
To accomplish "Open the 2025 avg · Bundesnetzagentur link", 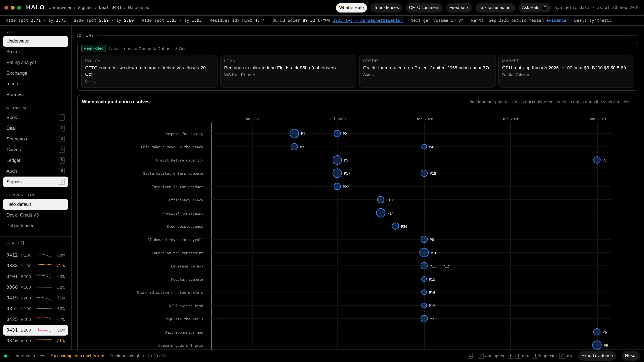I will (x=367, y=21).
